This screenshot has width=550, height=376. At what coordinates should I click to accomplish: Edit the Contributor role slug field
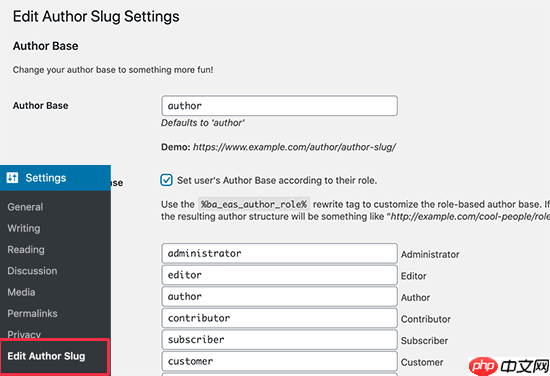(280, 318)
